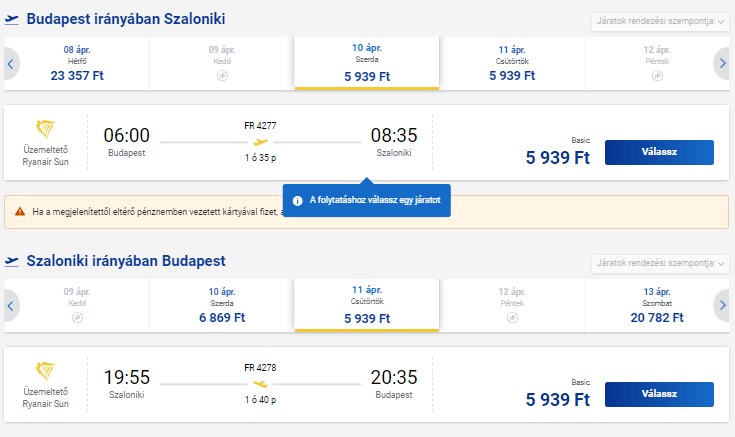Select 11 ápr. Csütörtök outbound date tab
Viewport: 735px width, 437px height.
point(511,63)
